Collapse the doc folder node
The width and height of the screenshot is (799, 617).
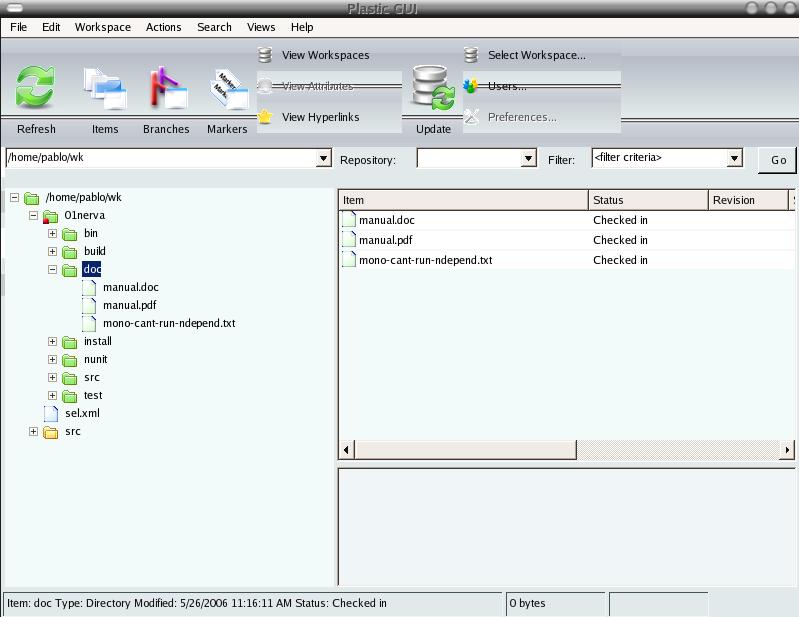point(52,269)
